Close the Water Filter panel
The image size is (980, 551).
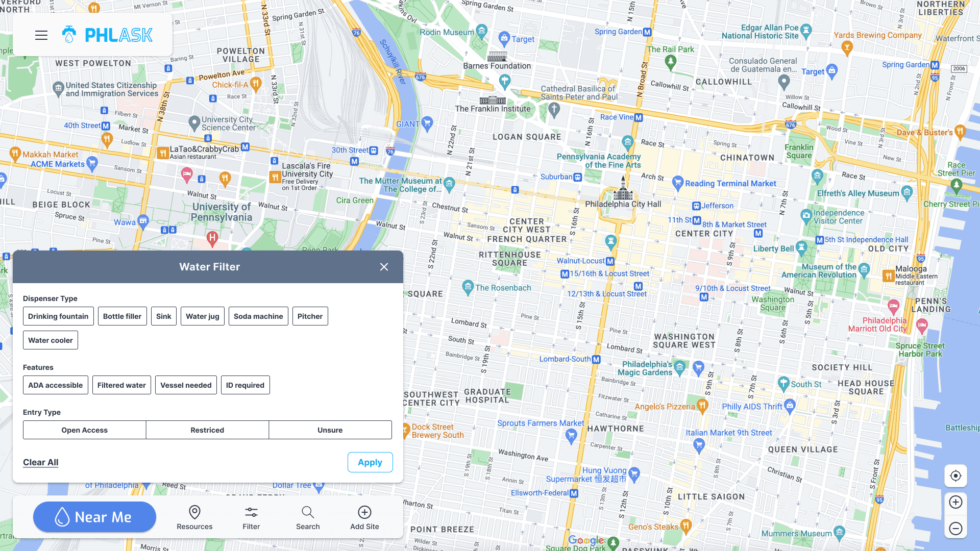point(384,267)
